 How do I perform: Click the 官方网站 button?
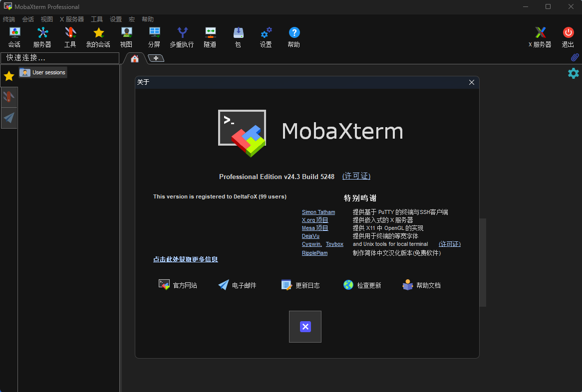tap(178, 285)
